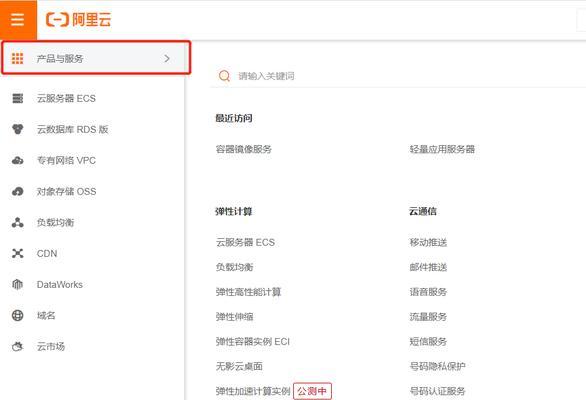The height and width of the screenshot is (400, 586).
Task: Open 产品与服务 menu entry
Action: tap(96, 58)
